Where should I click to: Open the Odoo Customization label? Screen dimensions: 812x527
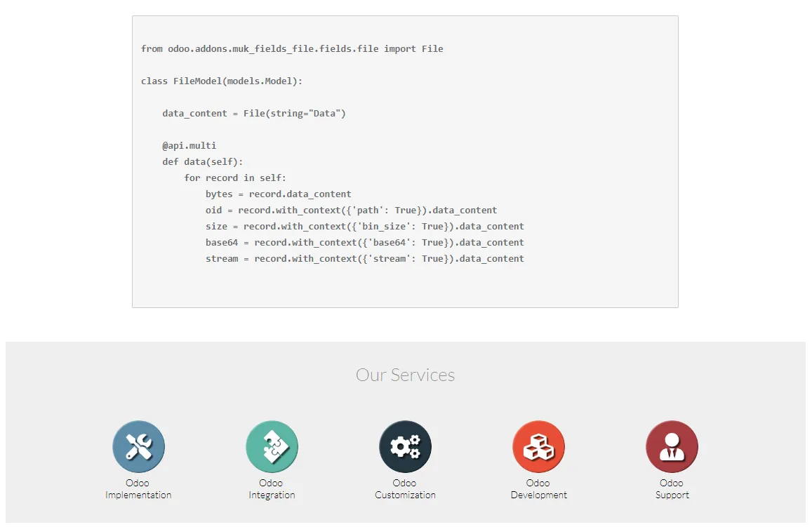pyautogui.click(x=406, y=488)
